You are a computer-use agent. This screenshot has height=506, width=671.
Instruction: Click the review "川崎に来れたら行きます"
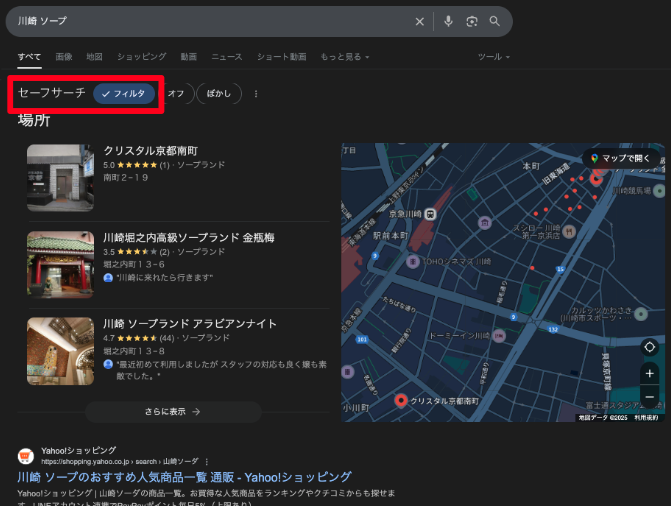pos(165,278)
